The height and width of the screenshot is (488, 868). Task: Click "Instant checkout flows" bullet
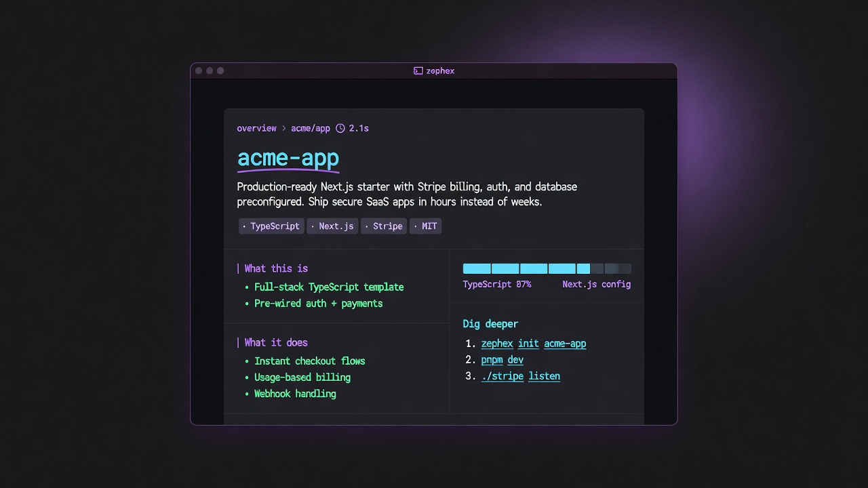(309, 361)
